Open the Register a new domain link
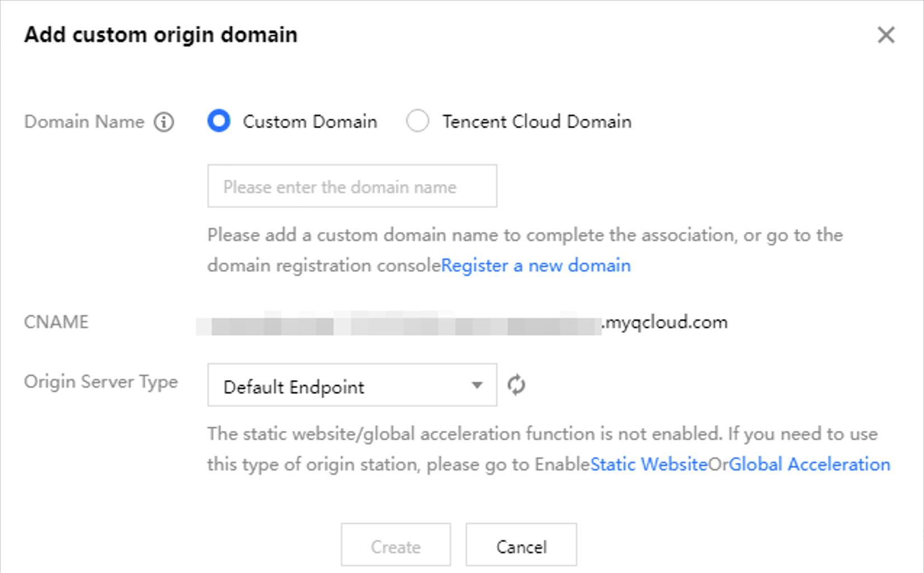Viewport: 924px width, 573px height. (x=536, y=265)
